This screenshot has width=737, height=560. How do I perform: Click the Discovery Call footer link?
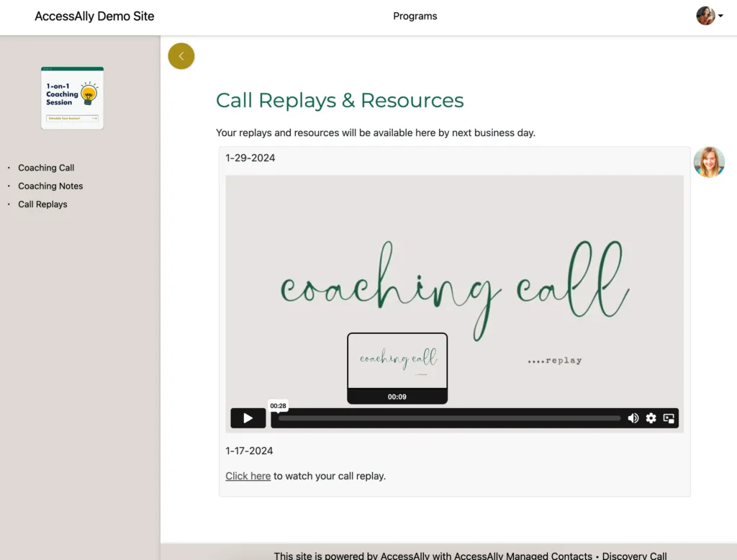point(634,555)
